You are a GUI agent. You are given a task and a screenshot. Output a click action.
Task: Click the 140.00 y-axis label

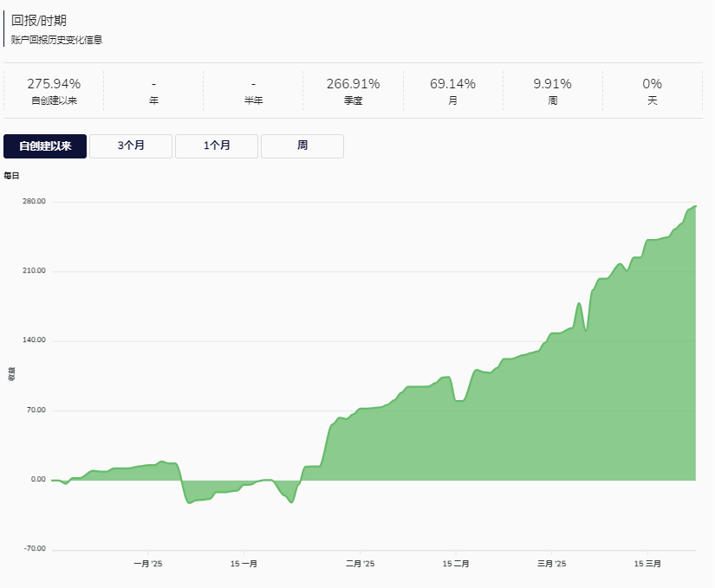tap(34, 339)
